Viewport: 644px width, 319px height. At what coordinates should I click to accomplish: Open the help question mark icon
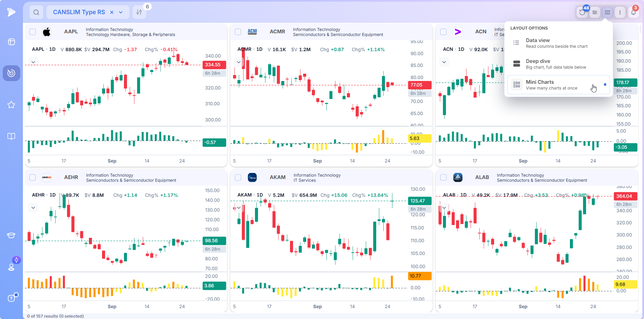coord(11,298)
